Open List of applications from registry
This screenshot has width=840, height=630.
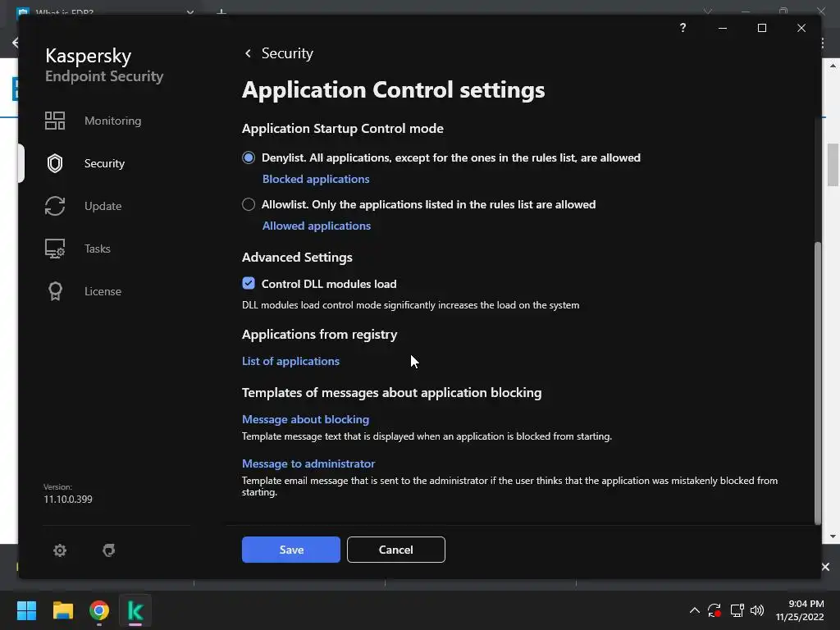(290, 361)
